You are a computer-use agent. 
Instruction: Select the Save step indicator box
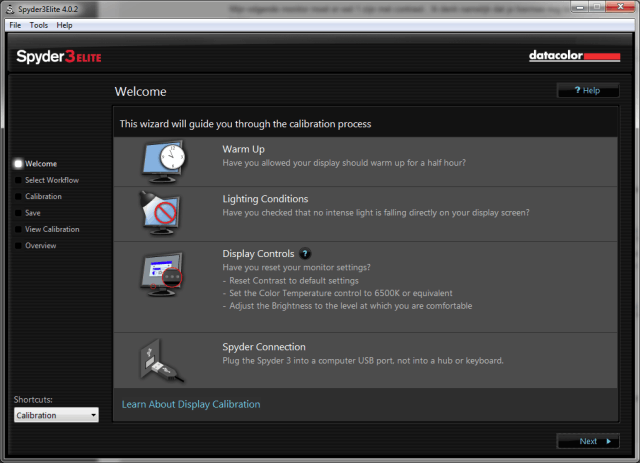(x=18, y=213)
